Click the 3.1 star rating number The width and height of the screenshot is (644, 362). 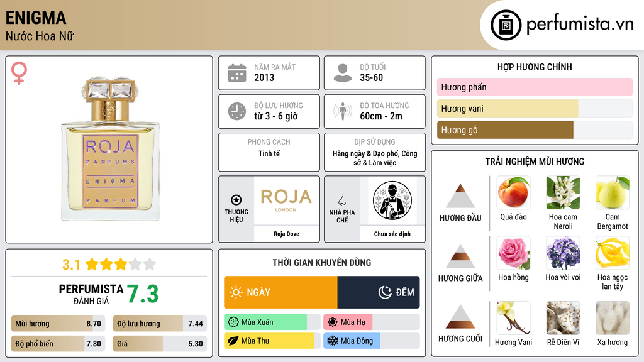coord(71,265)
